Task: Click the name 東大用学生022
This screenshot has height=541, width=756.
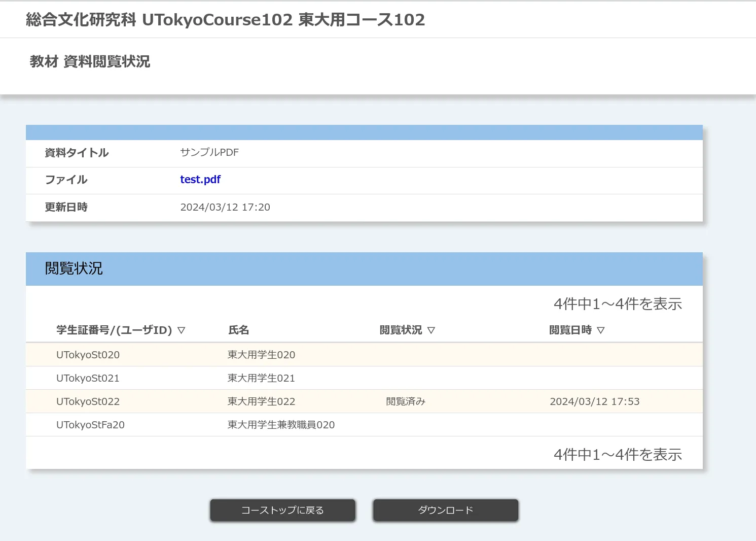Action: point(261,401)
